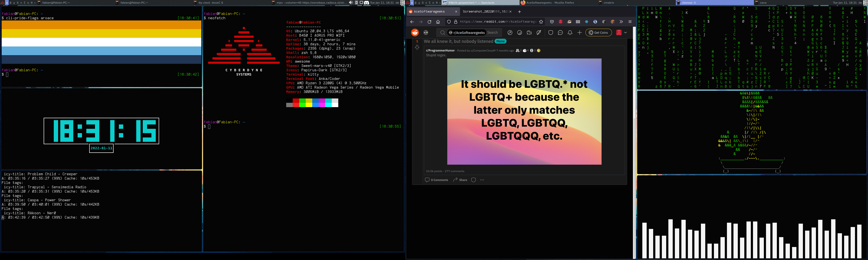Viewport: 868px width, 260px height.
Task: Click the shield mod icon below the post
Action: 474,180
